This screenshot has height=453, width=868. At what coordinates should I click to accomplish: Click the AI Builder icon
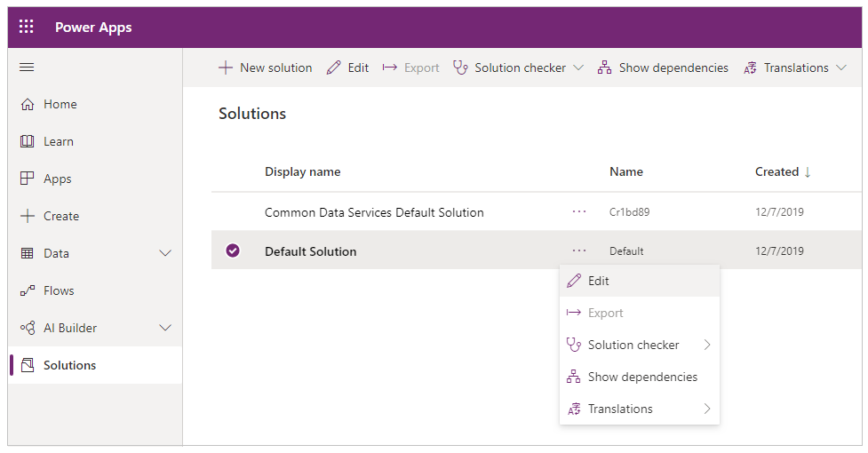click(28, 328)
